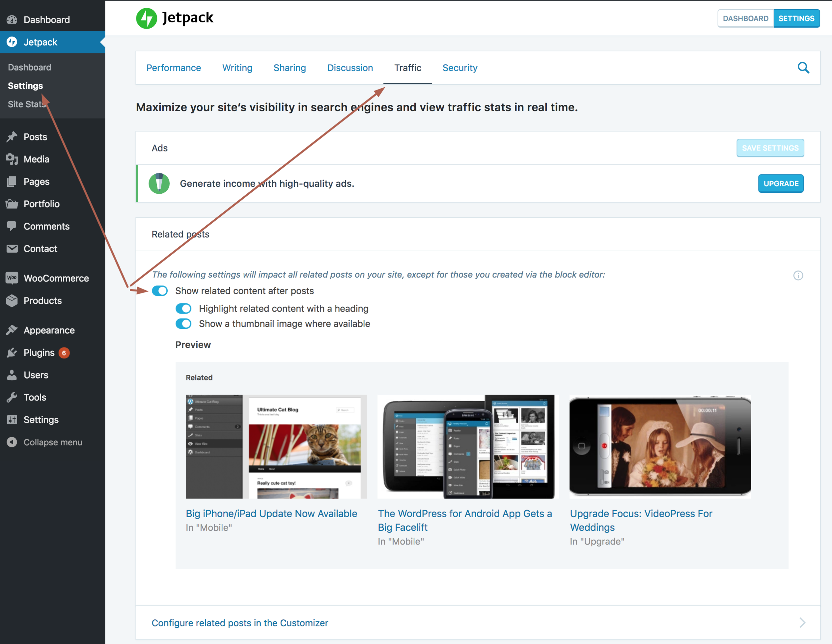Viewport: 832px width, 644px height.
Task: Open the WooCommerce menu label
Action: [x=56, y=278]
